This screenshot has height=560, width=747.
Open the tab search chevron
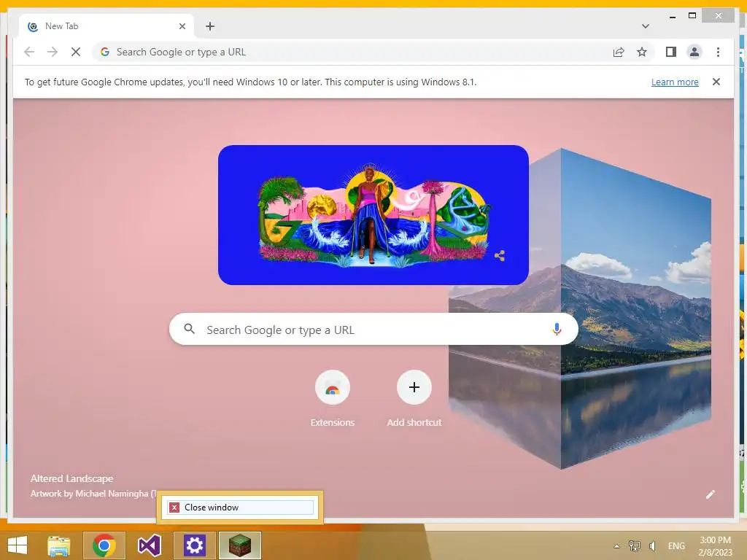coord(645,26)
